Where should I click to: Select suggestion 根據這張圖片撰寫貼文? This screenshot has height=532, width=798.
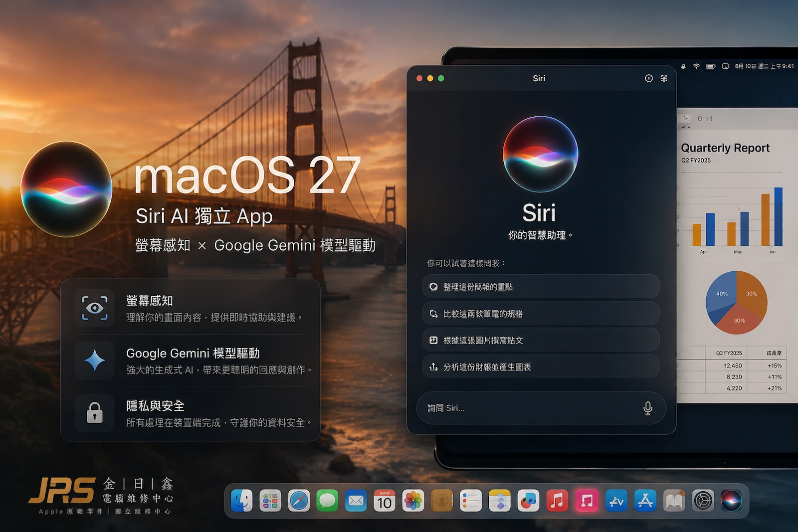click(x=541, y=340)
